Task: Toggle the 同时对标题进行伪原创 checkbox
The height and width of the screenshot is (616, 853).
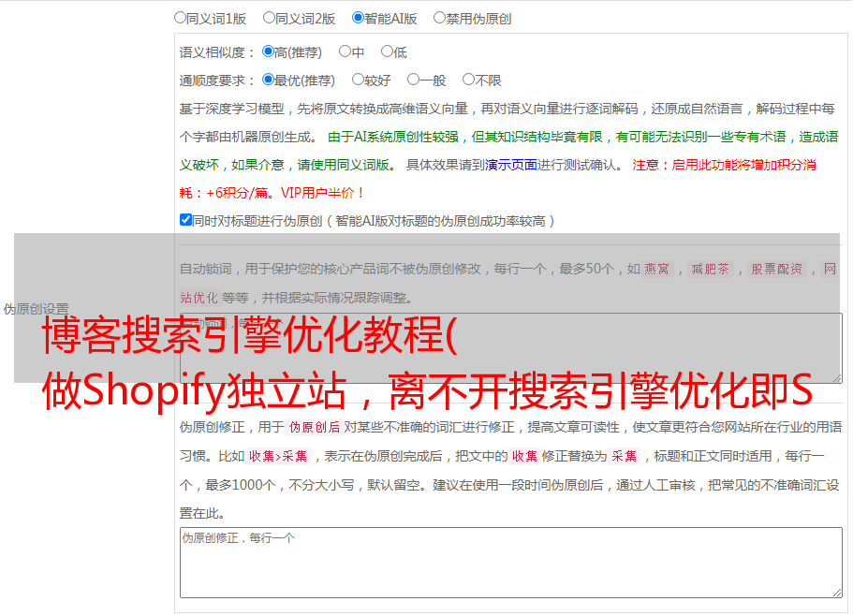Action: (185, 220)
